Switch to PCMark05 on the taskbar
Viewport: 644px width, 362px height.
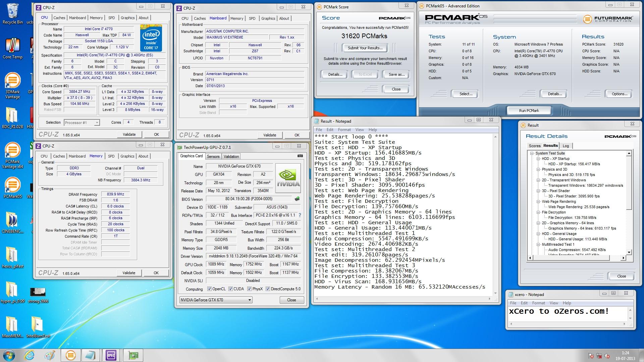click(70, 355)
